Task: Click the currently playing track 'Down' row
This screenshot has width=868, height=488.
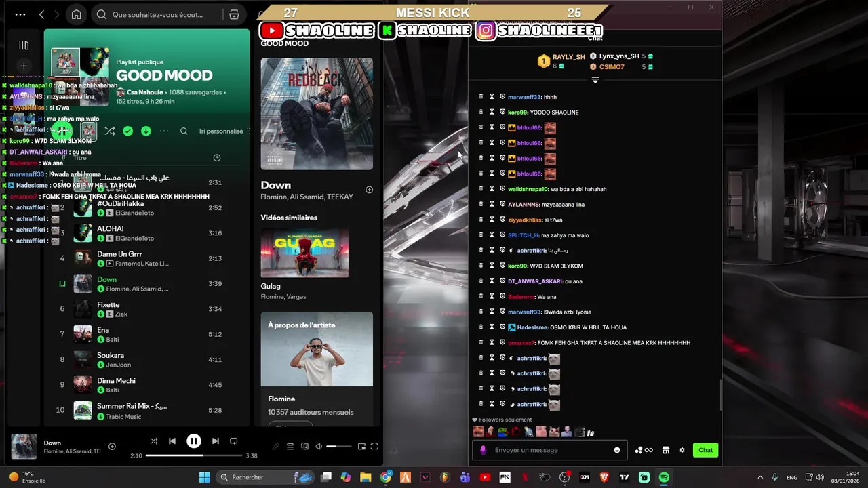Action: (x=147, y=283)
